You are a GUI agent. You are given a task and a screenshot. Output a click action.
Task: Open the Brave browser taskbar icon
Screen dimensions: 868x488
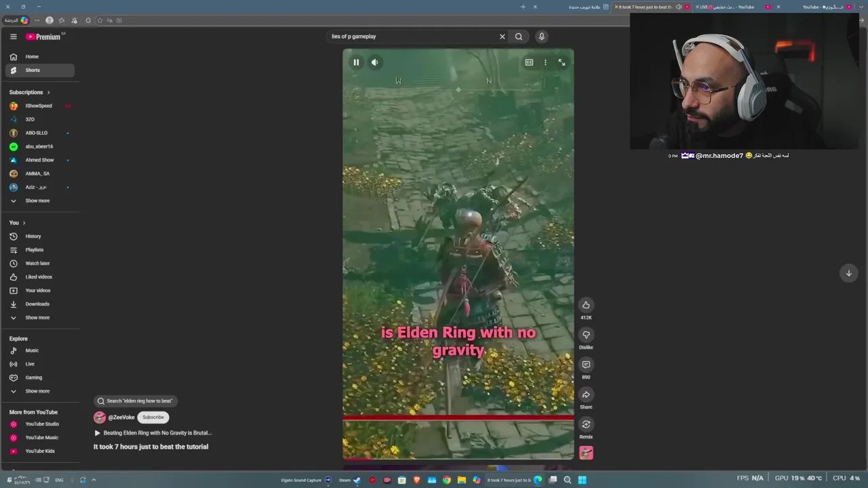pos(417,480)
